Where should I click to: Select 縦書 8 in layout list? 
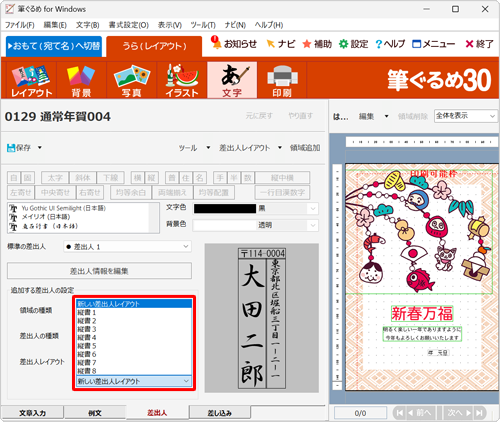click(x=134, y=371)
